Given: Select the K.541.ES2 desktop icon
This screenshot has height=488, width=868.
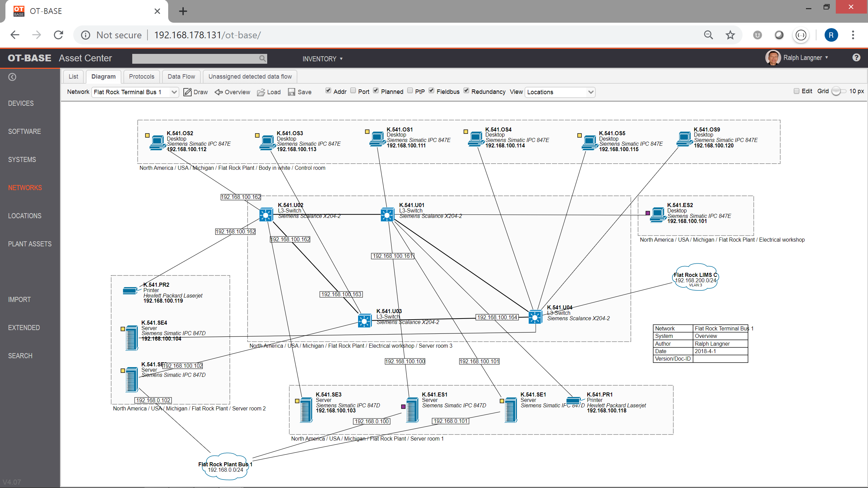Looking at the screenshot, I should point(658,215).
